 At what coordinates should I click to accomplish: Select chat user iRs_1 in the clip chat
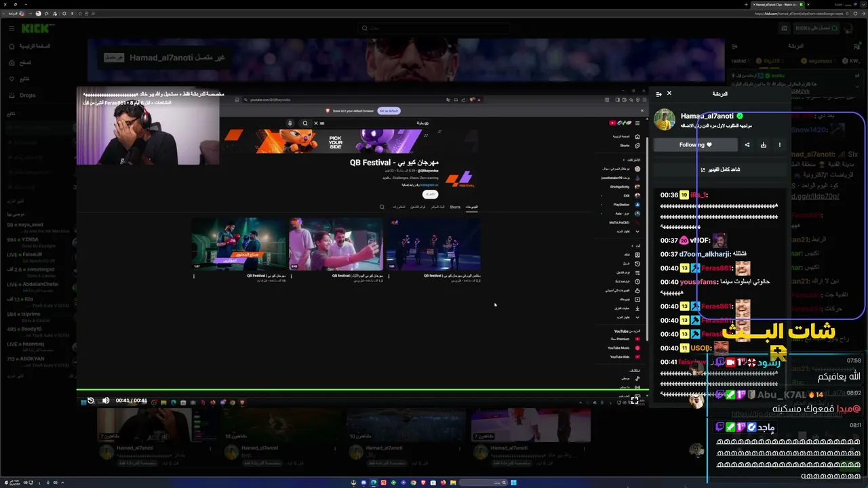(699, 195)
